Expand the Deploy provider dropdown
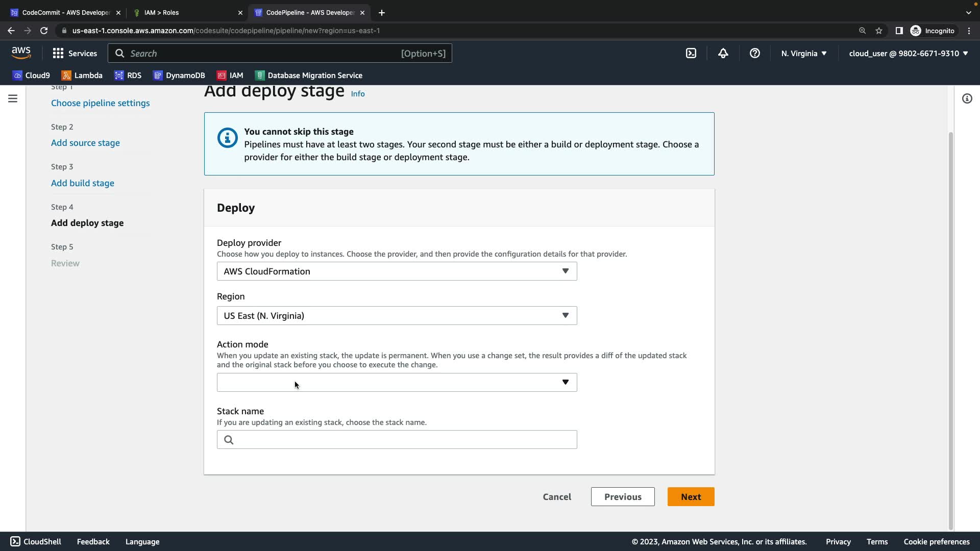980x551 pixels. (x=397, y=271)
